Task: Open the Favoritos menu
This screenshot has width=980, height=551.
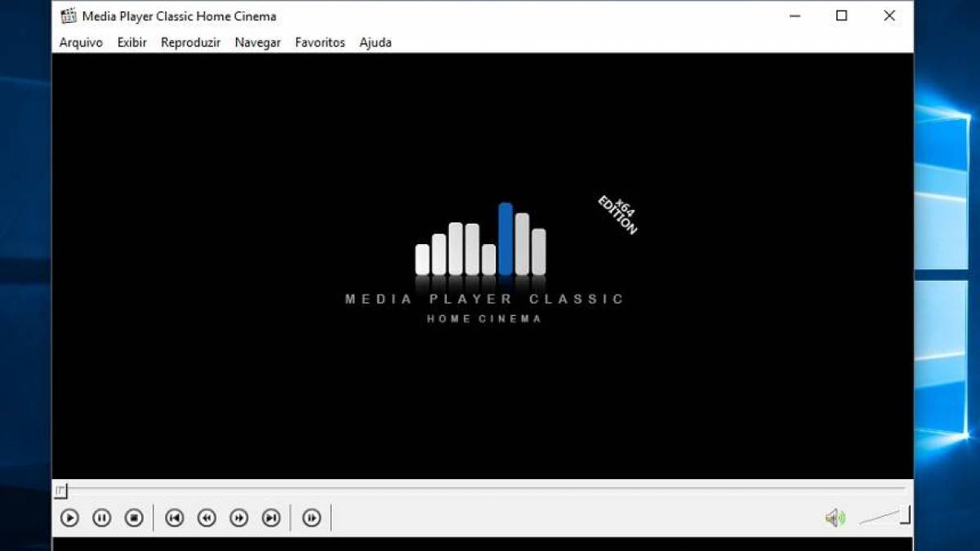Action: pyautogui.click(x=320, y=42)
